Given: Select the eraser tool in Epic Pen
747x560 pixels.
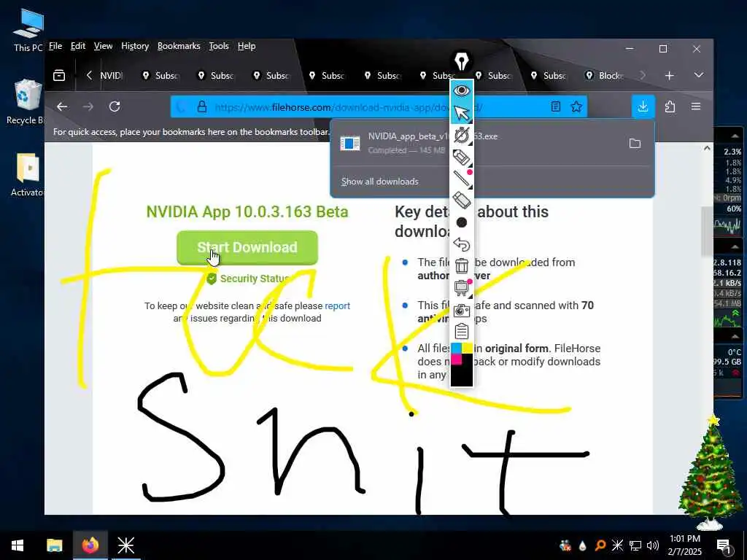Looking at the screenshot, I should tap(461, 201).
